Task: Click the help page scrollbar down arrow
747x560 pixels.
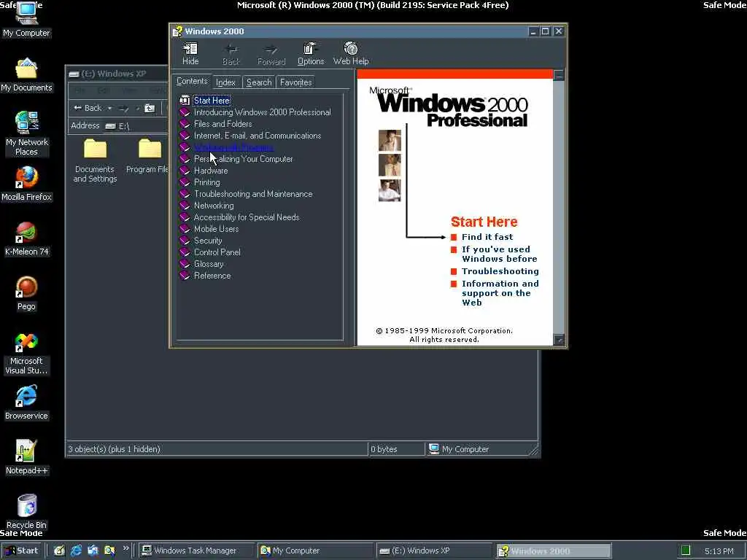Action: [559, 340]
